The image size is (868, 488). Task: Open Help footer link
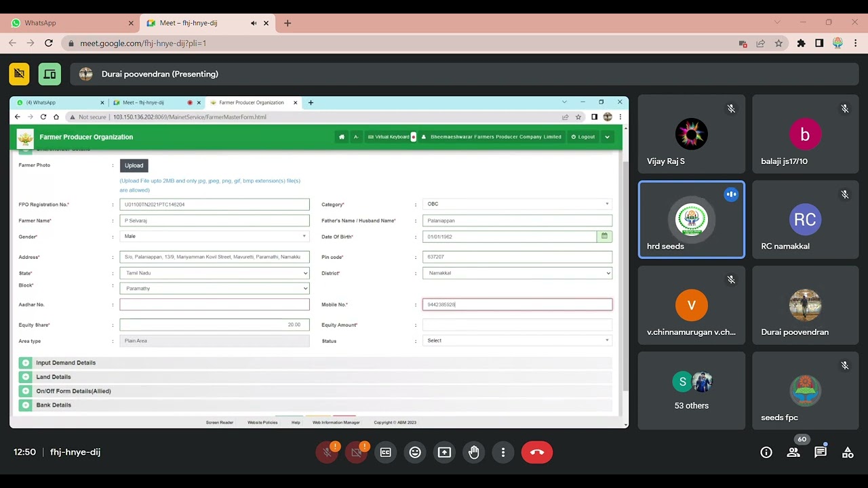tap(296, 422)
